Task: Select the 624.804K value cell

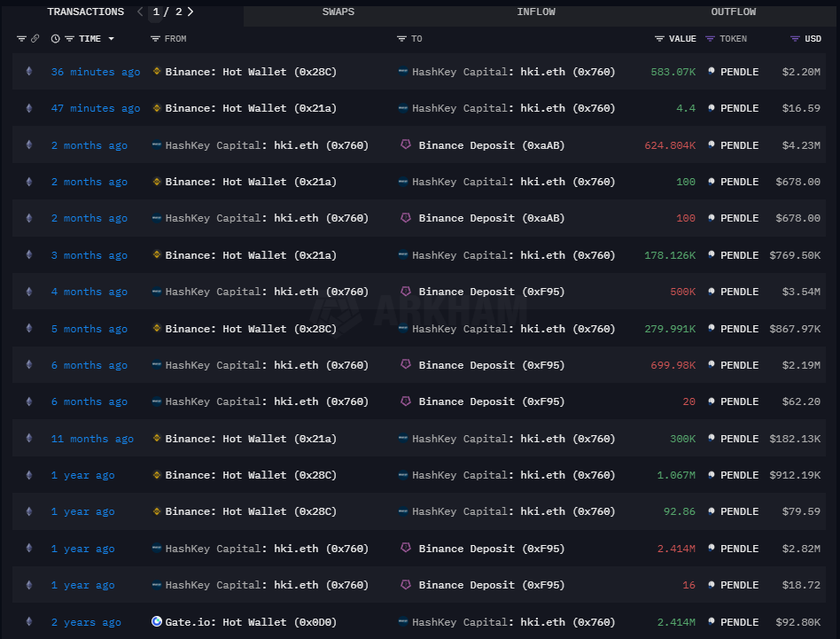Action: click(670, 145)
